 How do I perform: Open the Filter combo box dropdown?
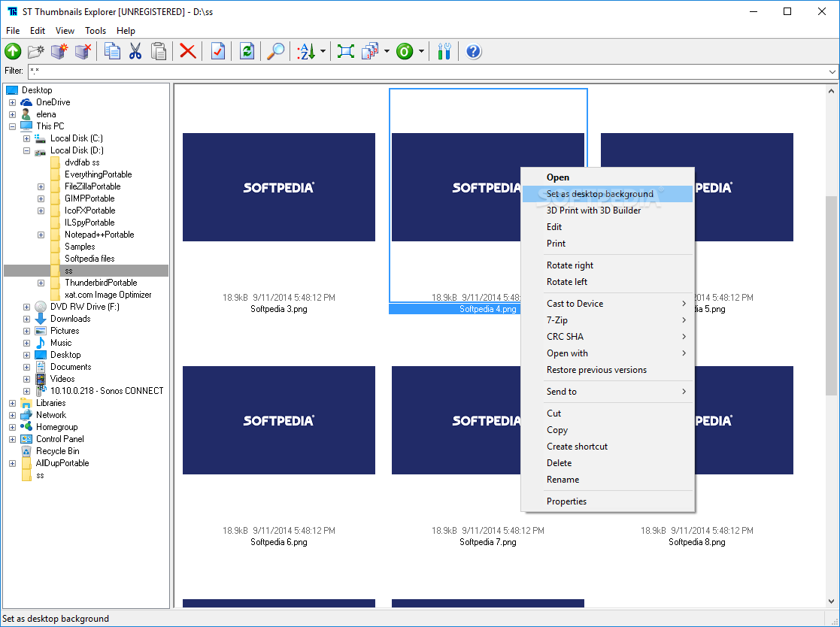click(832, 71)
